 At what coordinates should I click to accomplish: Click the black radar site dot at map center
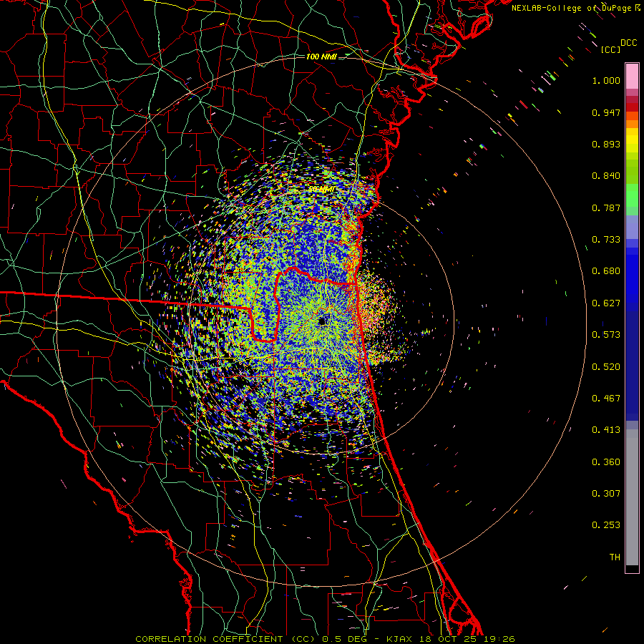[x=322, y=321]
